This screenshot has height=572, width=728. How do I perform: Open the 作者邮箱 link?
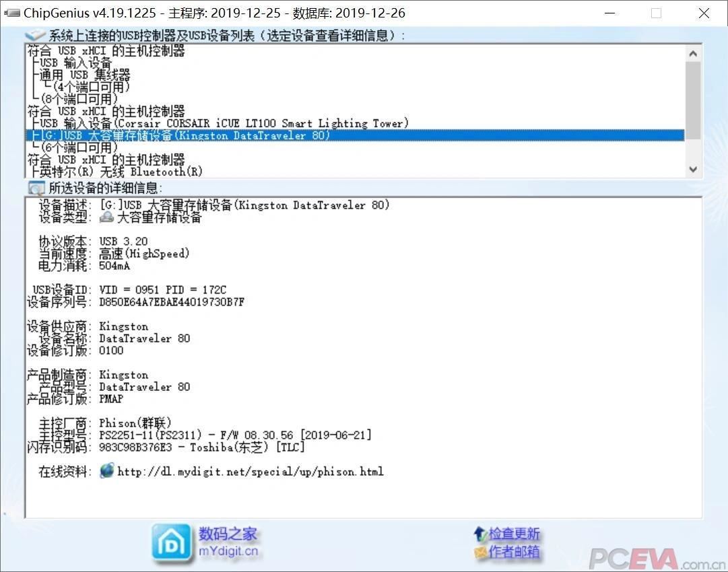tap(514, 552)
